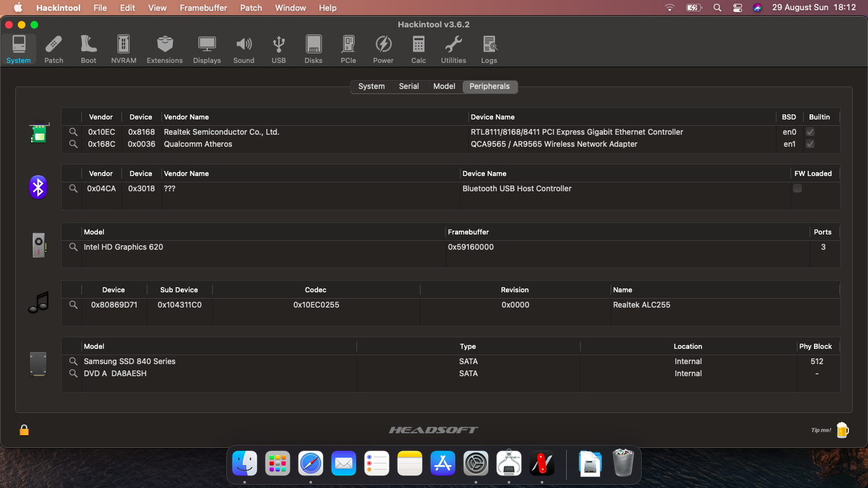Switch to the Serial tab

(x=409, y=86)
